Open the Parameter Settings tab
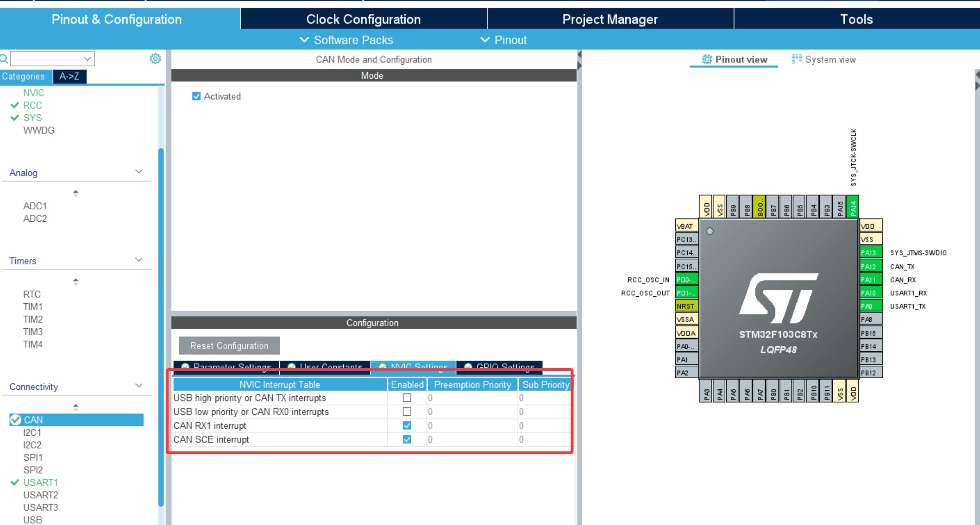 pos(226,367)
